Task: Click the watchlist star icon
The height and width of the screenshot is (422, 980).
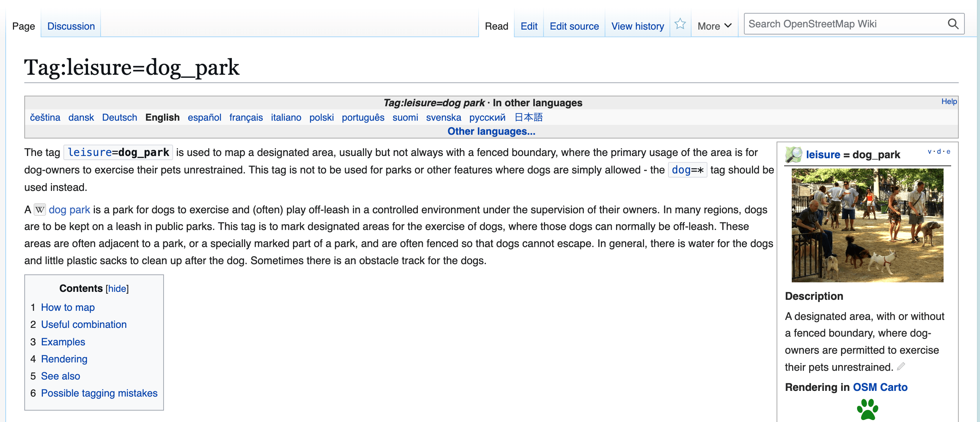Action: pyautogui.click(x=679, y=24)
